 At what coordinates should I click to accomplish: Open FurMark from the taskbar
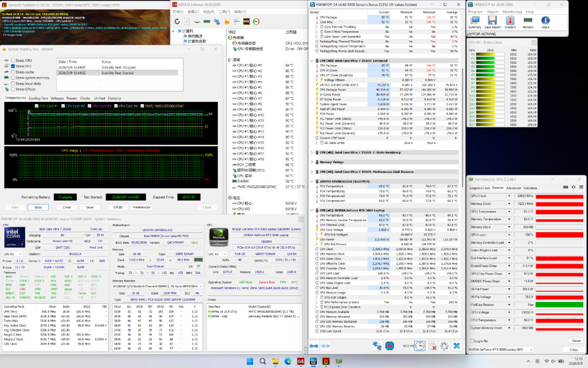pyautogui.click(x=326, y=361)
